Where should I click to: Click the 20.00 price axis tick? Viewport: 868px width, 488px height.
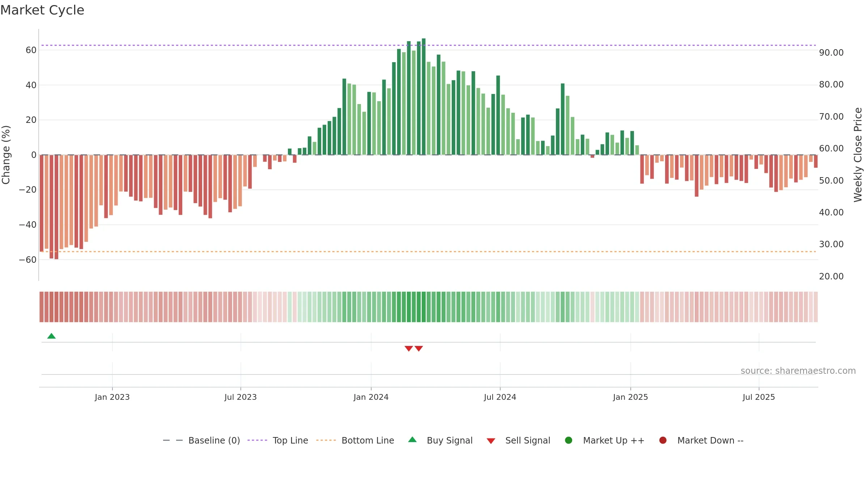(x=831, y=277)
